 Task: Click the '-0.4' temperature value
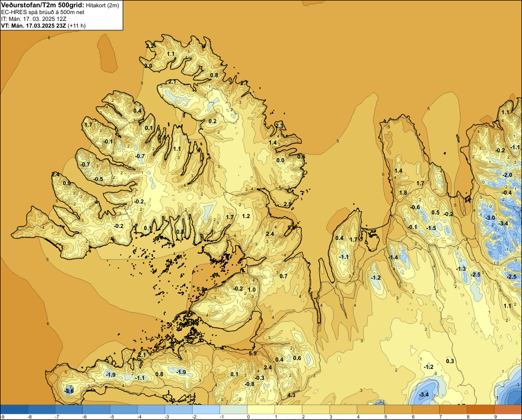(x=507, y=193)
